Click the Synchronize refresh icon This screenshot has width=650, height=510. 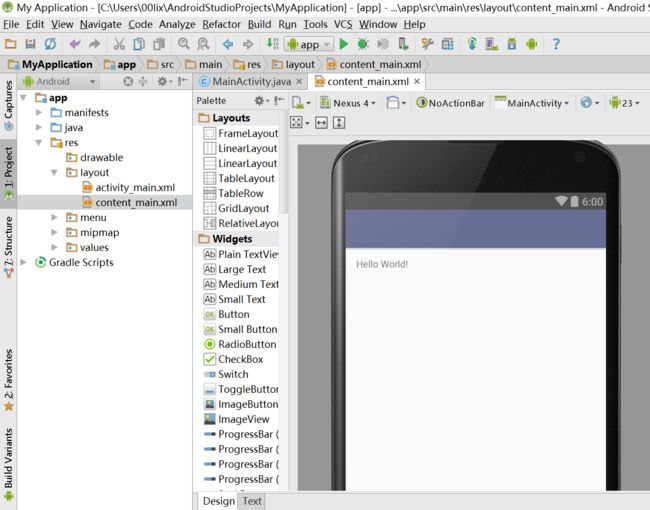(x=50, y=44)
